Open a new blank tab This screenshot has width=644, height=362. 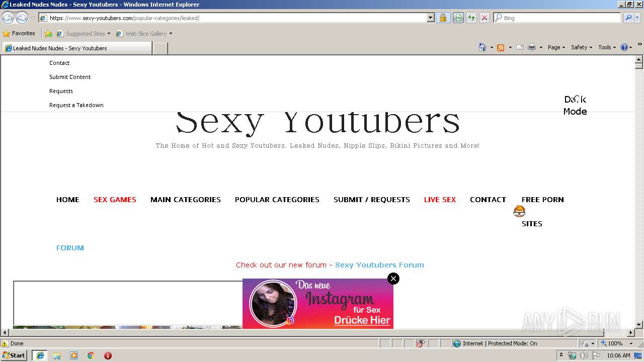click(160, 48)
